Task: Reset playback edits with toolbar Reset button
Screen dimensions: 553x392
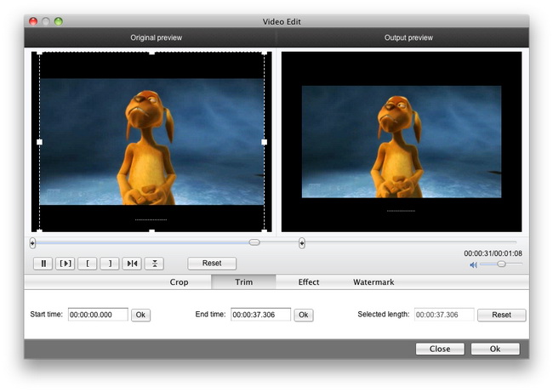Action: tap(212, 264)
